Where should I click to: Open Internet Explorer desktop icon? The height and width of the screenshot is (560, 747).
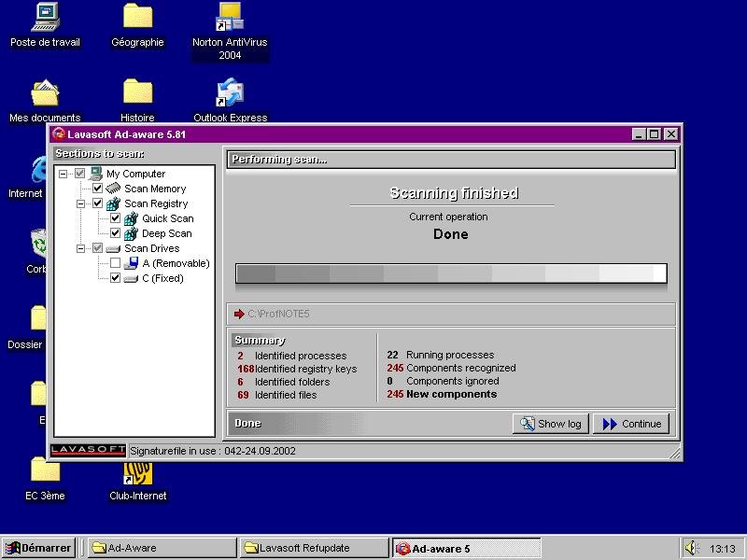tap(39, 169)
